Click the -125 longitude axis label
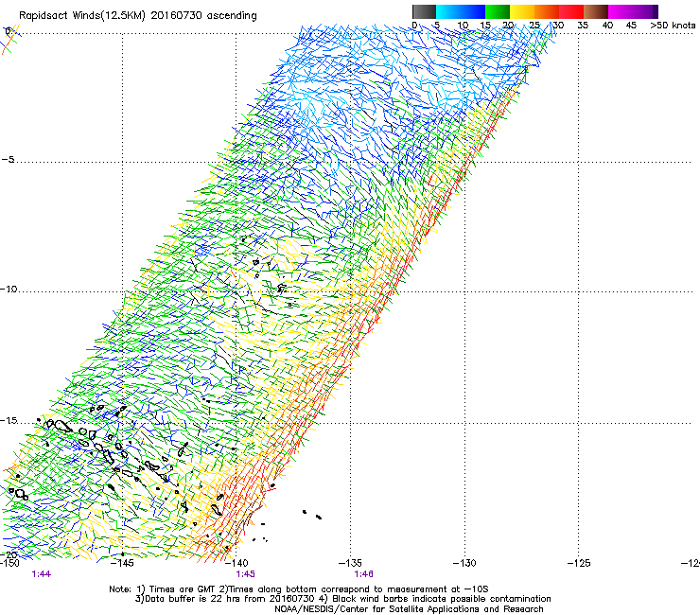 579,563
